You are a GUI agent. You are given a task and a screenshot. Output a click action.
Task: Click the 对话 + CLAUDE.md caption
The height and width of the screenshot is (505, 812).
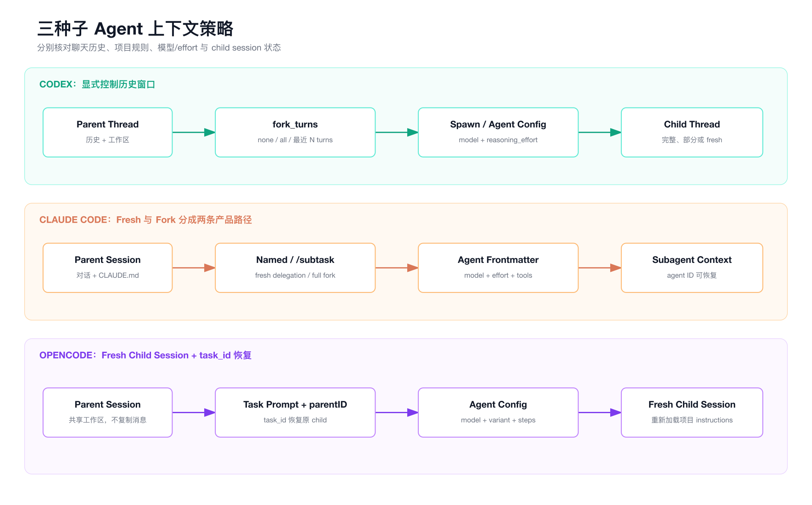tap(108, 276)
